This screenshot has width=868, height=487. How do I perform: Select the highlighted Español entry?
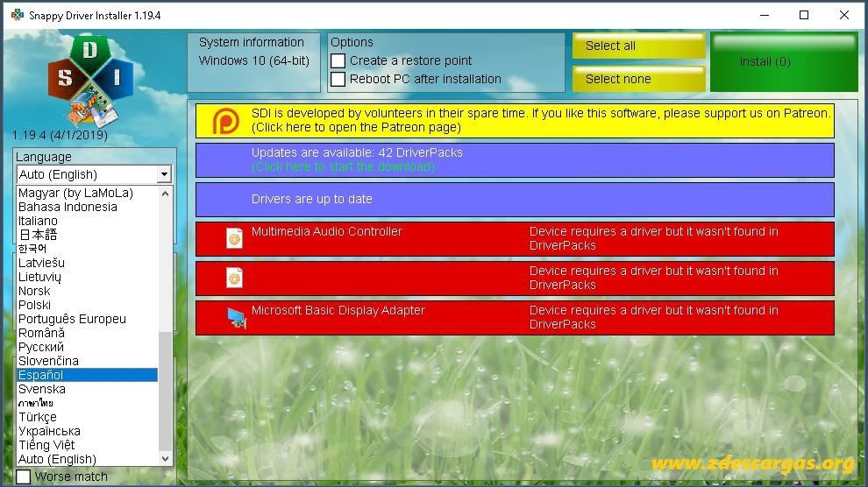88,375
